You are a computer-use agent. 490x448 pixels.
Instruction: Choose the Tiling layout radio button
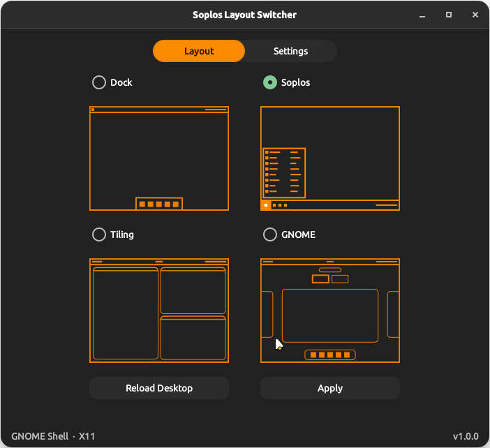pos(99,234)
